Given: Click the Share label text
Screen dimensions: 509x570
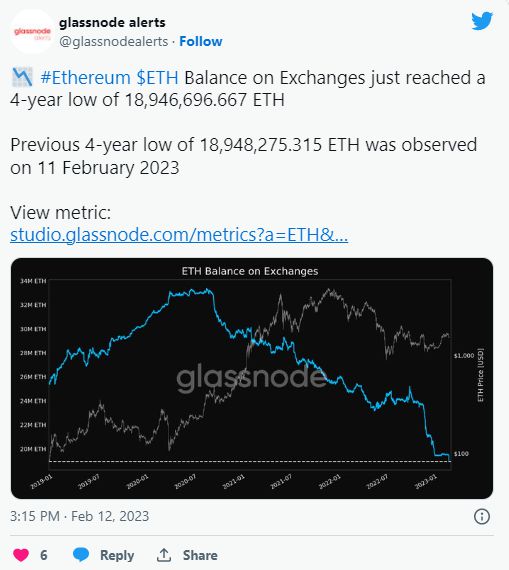Looking at the screenshot, I should [200, 555].
